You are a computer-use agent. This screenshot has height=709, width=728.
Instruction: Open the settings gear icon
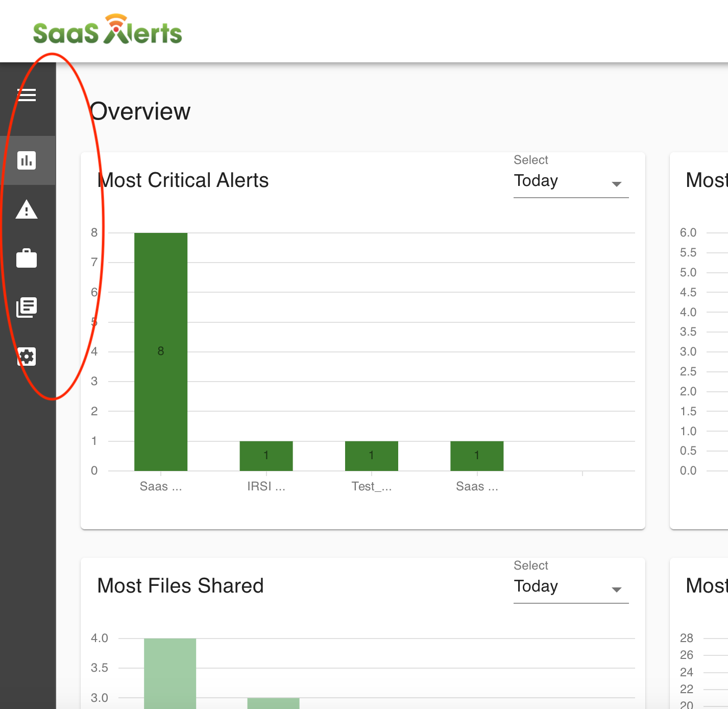pyautogui.click(x=27, y=357)
